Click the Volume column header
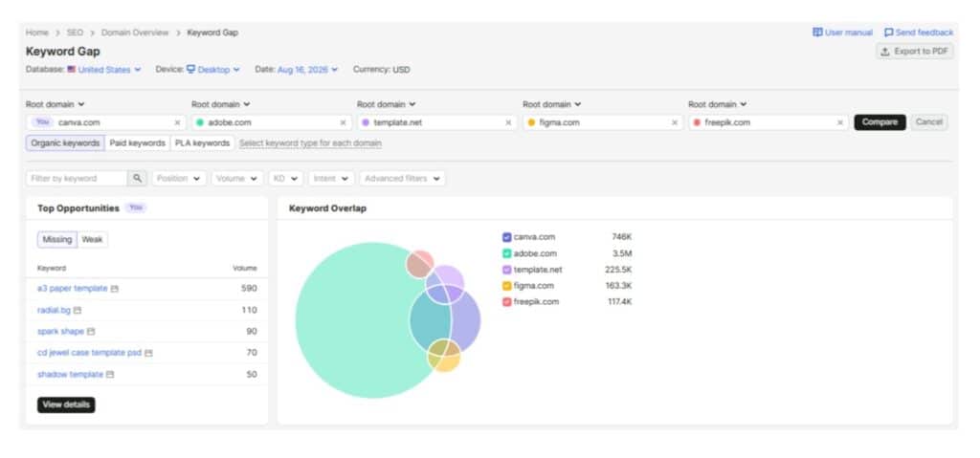 click(245, 268)
